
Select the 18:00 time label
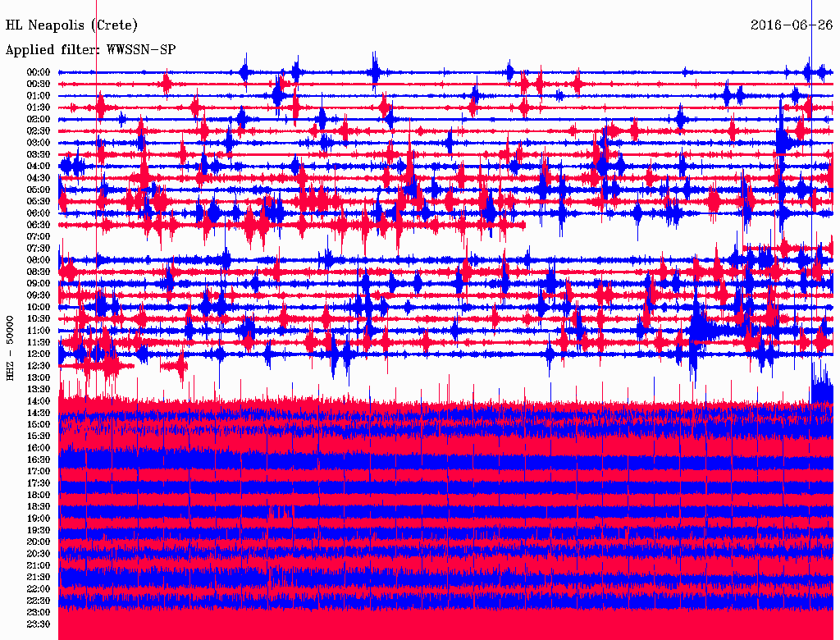click(x=39, y=495)
